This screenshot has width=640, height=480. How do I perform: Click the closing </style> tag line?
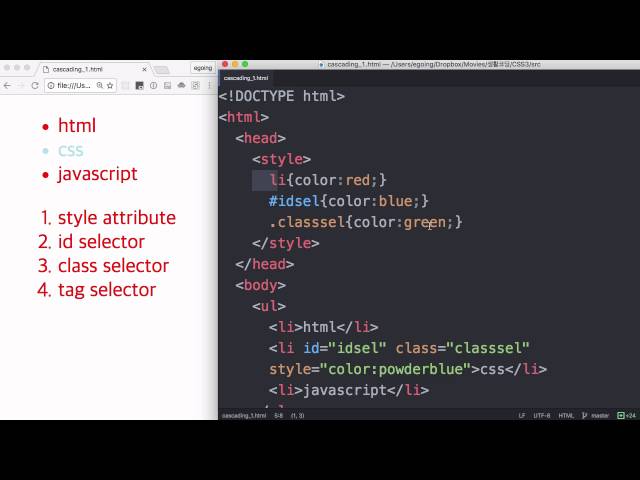click(x=286, y=243)
